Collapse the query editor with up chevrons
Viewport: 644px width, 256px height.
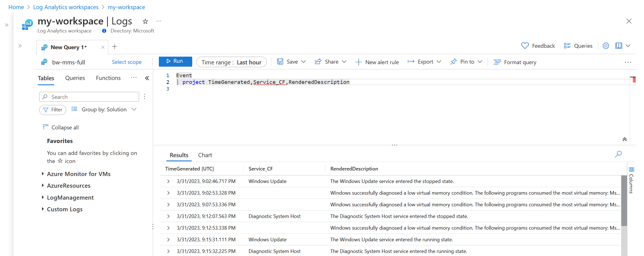625,139
